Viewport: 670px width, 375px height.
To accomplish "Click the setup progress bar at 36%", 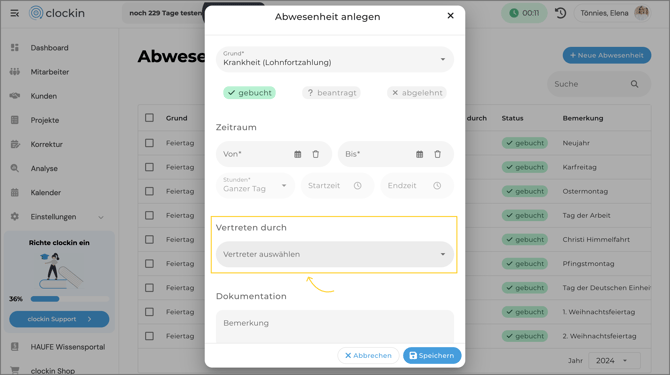I will pyautogui.click(x=70, y=299).
